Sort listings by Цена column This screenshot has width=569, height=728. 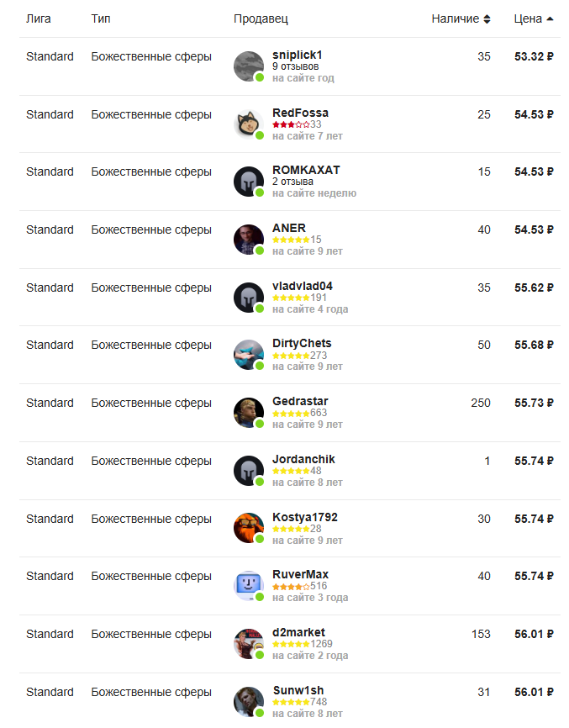tap(533, 18)
